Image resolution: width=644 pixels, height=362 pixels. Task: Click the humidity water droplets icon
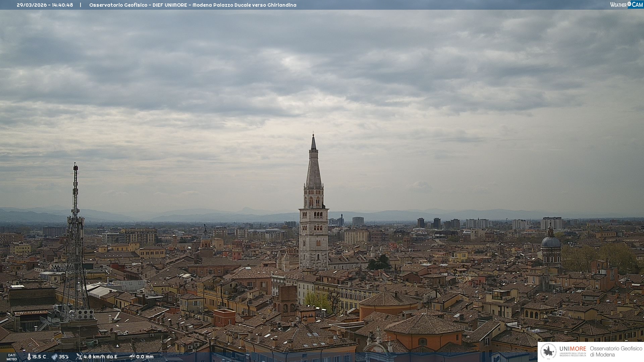54,357
